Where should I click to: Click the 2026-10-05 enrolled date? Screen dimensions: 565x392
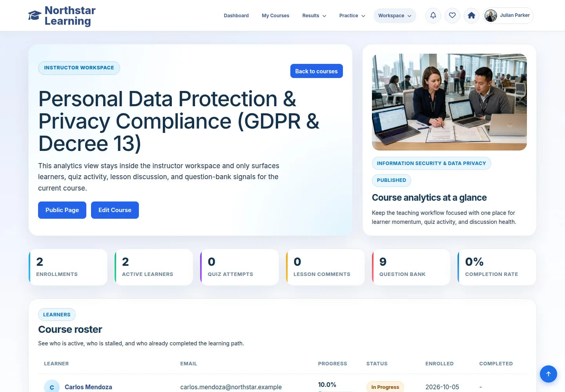tap(442, 387)
